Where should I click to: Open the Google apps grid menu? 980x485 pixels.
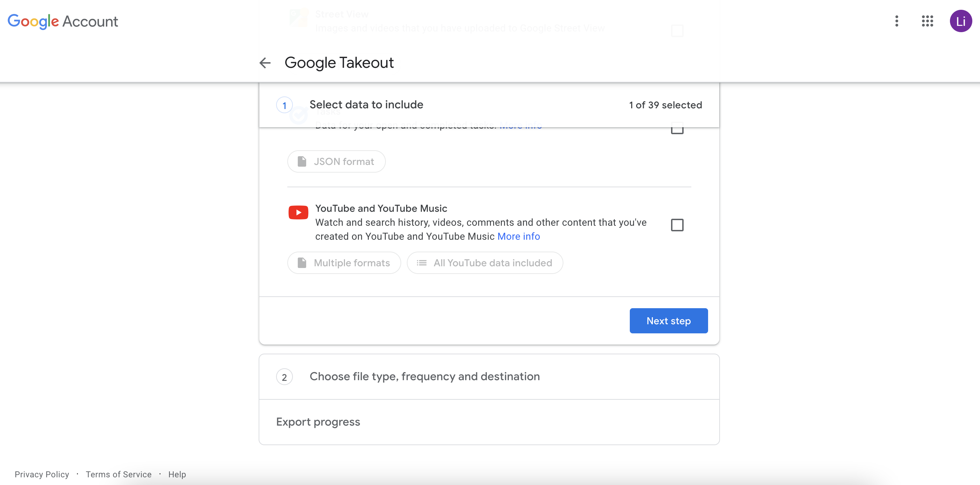click(x=927, y=21)
